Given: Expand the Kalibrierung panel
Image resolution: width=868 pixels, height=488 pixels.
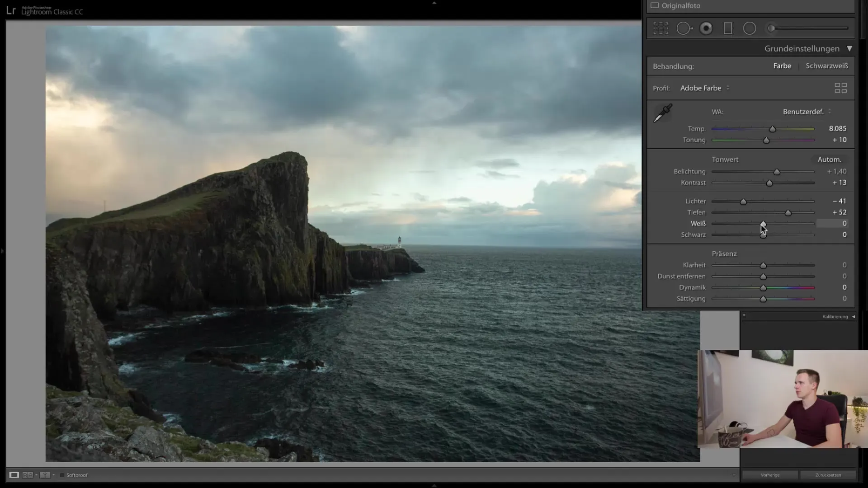Looking at the screenshot, I should [x=853, y=317].
